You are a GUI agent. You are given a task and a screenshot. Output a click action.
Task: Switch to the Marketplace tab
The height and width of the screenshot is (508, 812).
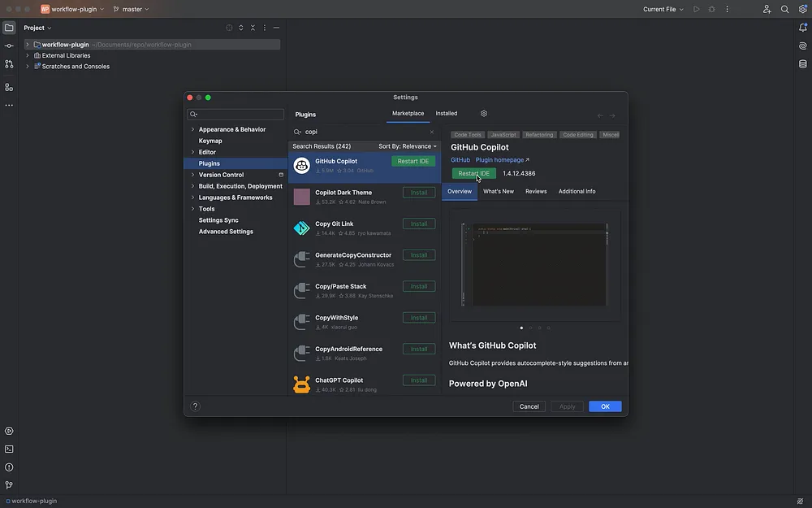pos(408,114)
